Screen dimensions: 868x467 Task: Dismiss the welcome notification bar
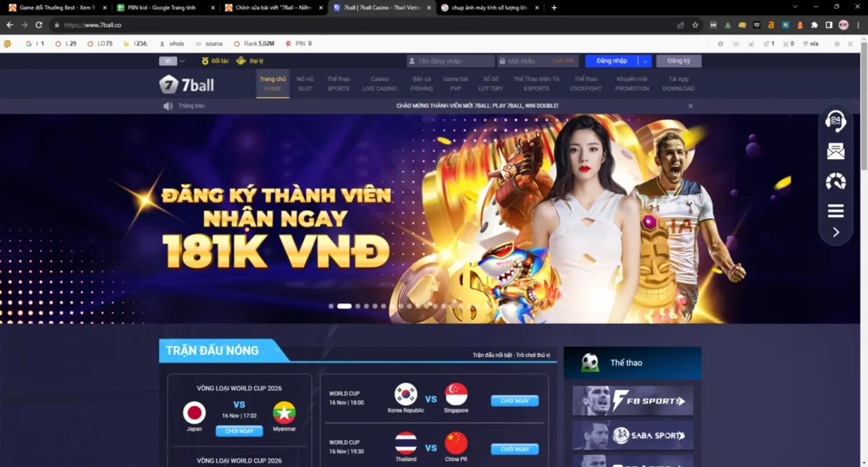point(690,106)
